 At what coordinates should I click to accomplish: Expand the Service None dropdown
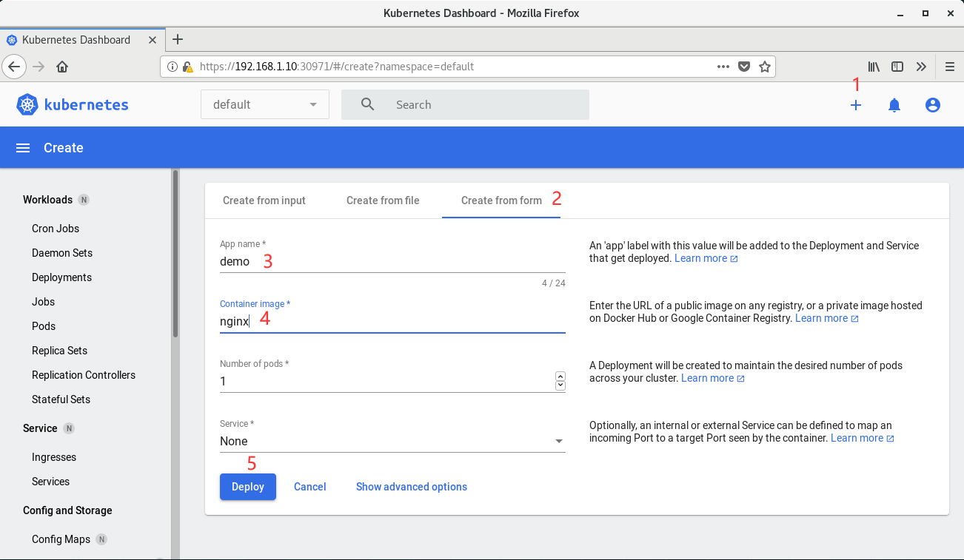392,441
